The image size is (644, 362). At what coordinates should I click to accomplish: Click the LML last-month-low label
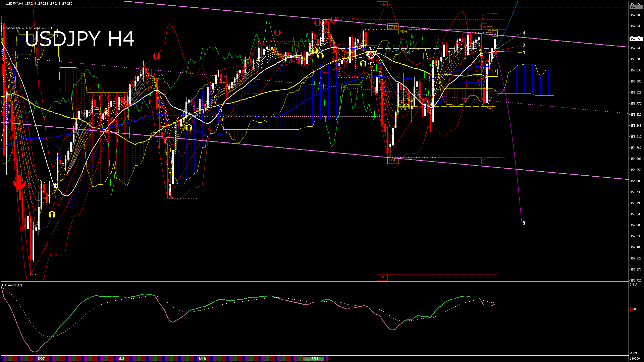382,277
